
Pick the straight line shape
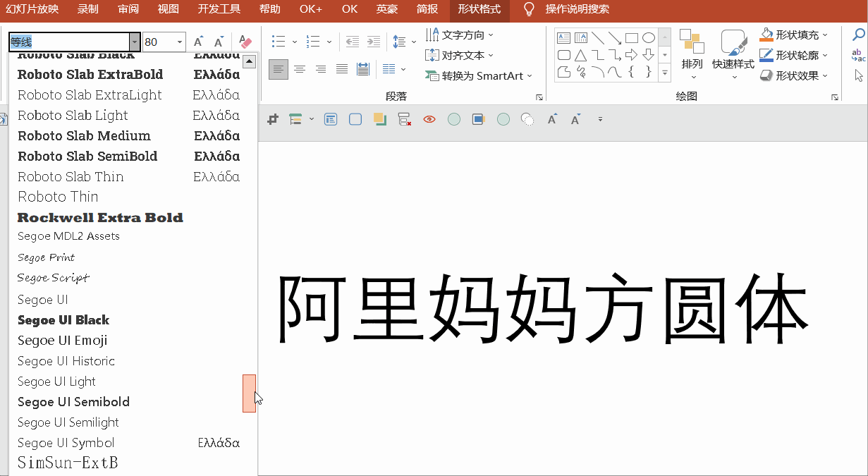pyautogui.click(x=598, y=38)
